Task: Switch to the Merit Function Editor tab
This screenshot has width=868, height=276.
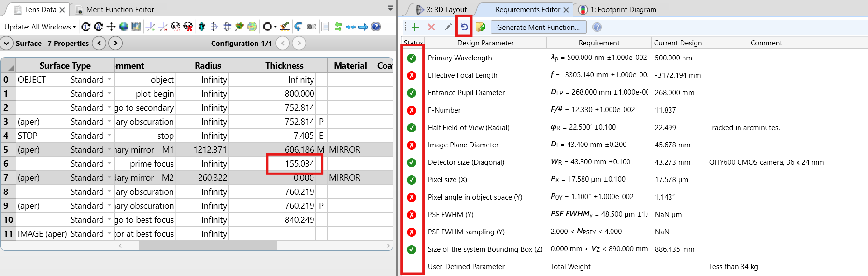Action: click(x=120, y=9)
